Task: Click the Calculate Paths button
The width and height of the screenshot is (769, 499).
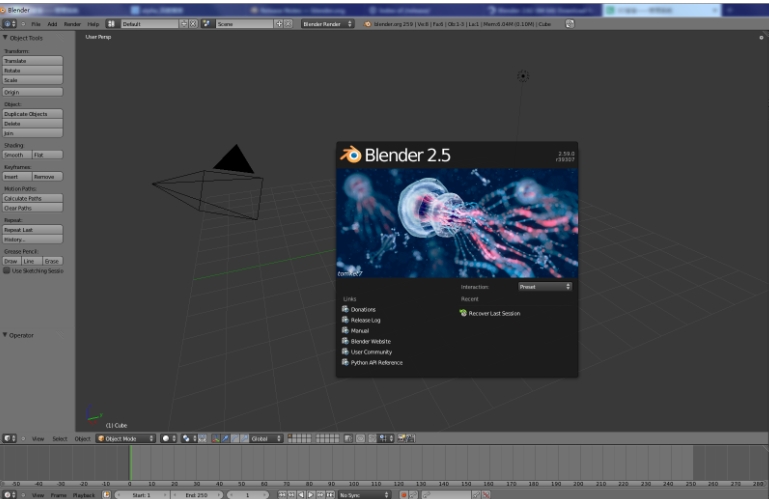Action: (x=32, y=198)
